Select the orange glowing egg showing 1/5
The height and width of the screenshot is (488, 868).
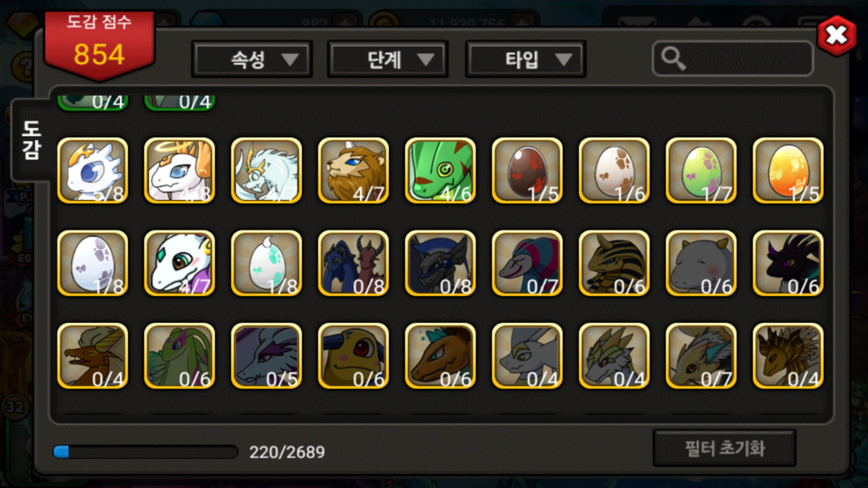[788, 171]
